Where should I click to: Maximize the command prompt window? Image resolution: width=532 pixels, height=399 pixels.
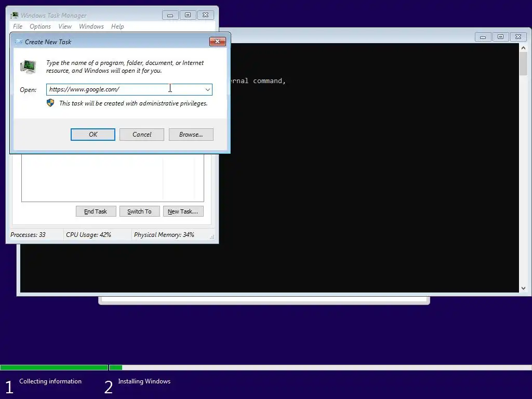500,37
